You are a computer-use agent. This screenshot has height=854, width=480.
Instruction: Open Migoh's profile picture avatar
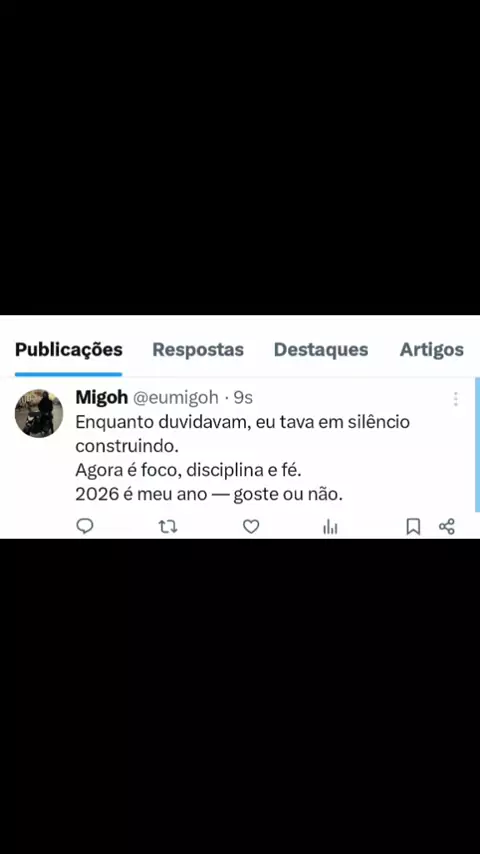[x=39, y=413]
